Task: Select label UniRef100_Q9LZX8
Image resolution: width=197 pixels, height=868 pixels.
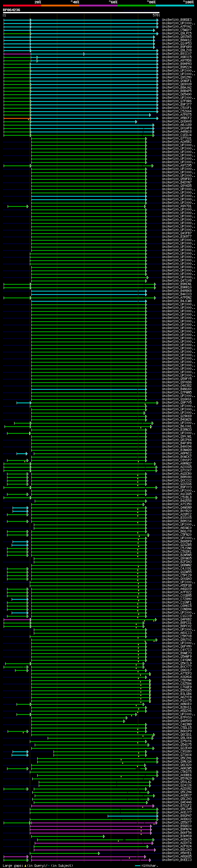Action: click(x=177, y=50)
